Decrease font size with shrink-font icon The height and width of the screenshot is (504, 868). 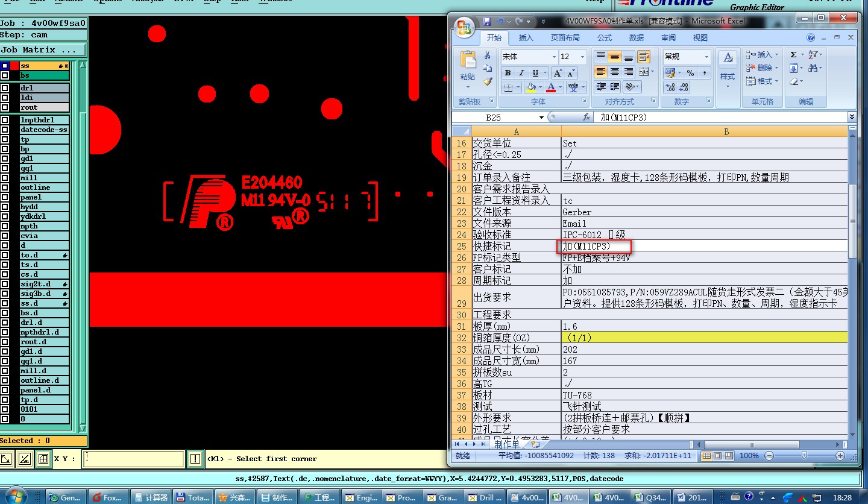pos(571,73)
